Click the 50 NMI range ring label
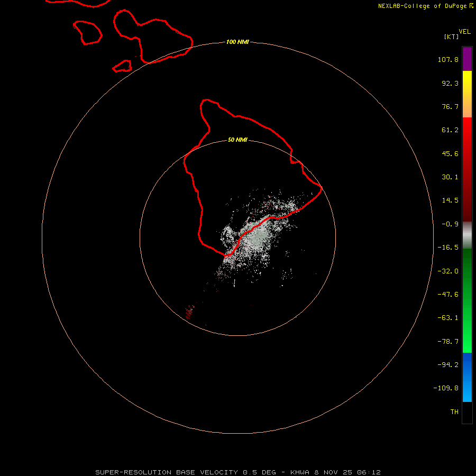 pyautogui.click(x=237, y=140)
